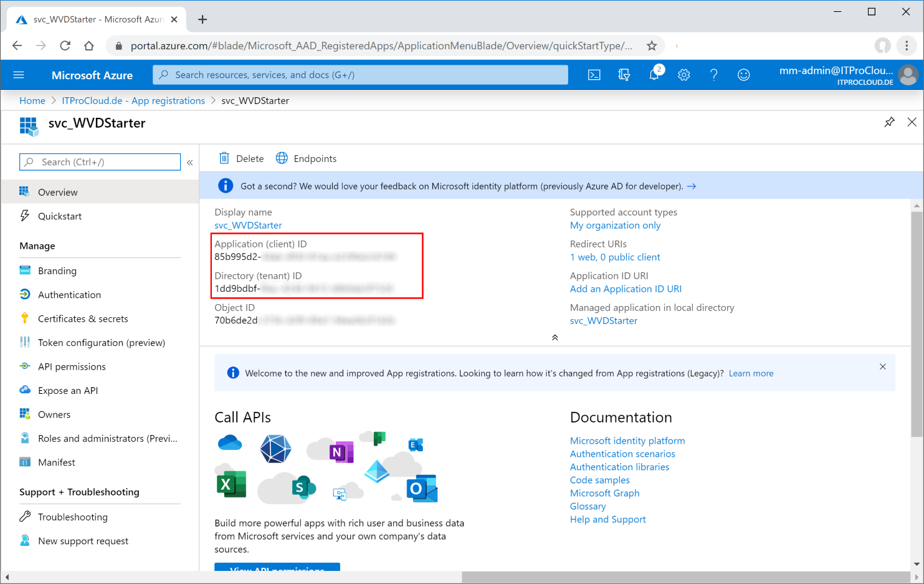
Task: Collapse the essentials section chevron
Action: tap(555, 338)
